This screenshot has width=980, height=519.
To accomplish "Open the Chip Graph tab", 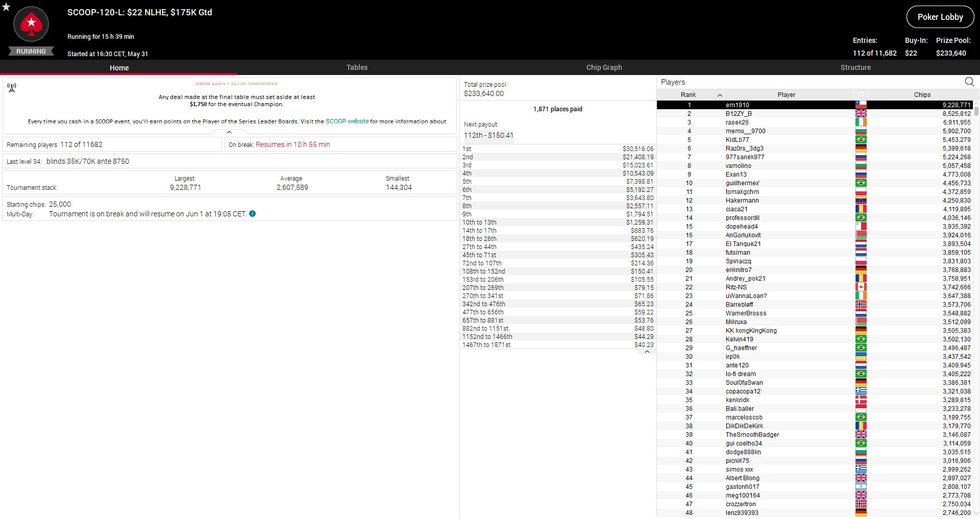I will pos(604,67).
